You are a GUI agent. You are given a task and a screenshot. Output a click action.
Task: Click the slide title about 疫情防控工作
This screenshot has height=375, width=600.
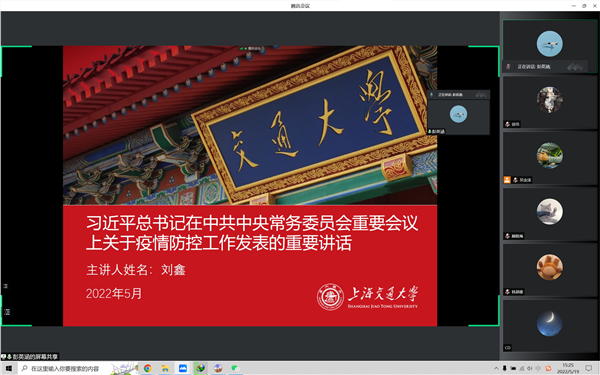(251, 233)
